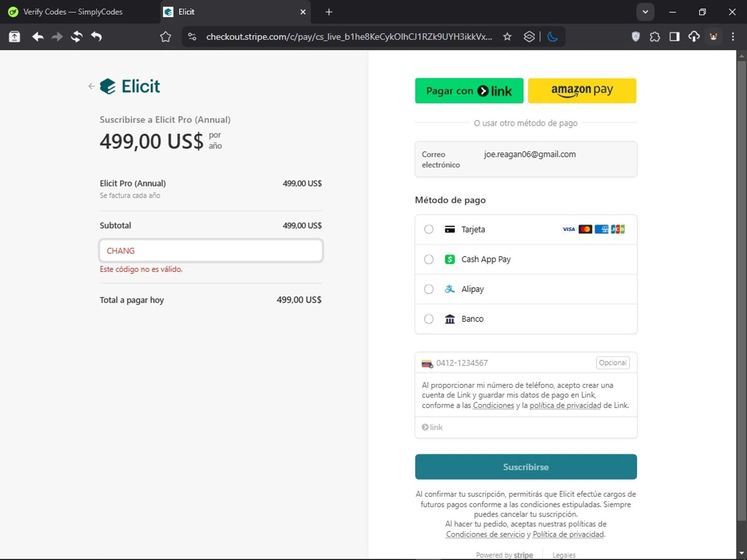Click the grey link logo below the phone field

[432, 428]
